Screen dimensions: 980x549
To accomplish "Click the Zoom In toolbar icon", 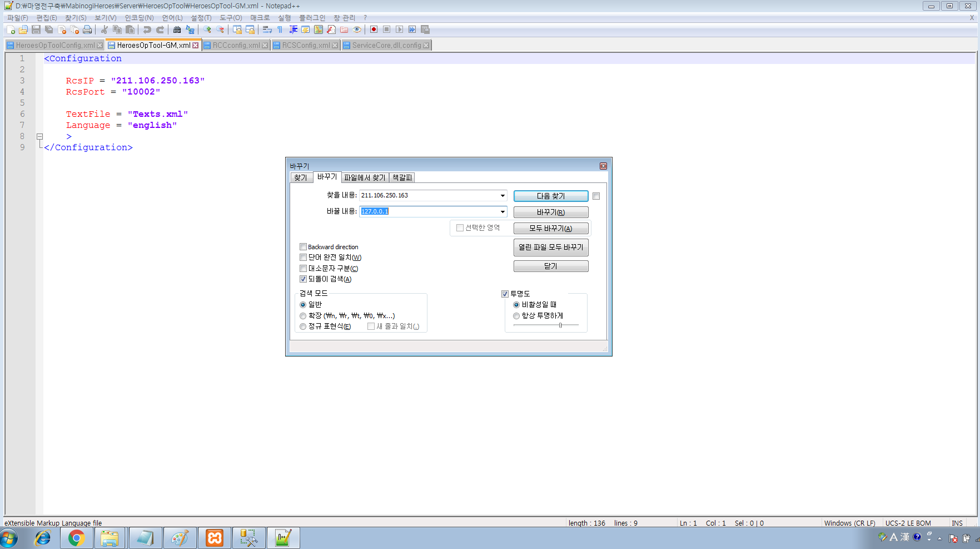I will click(207, 29).
